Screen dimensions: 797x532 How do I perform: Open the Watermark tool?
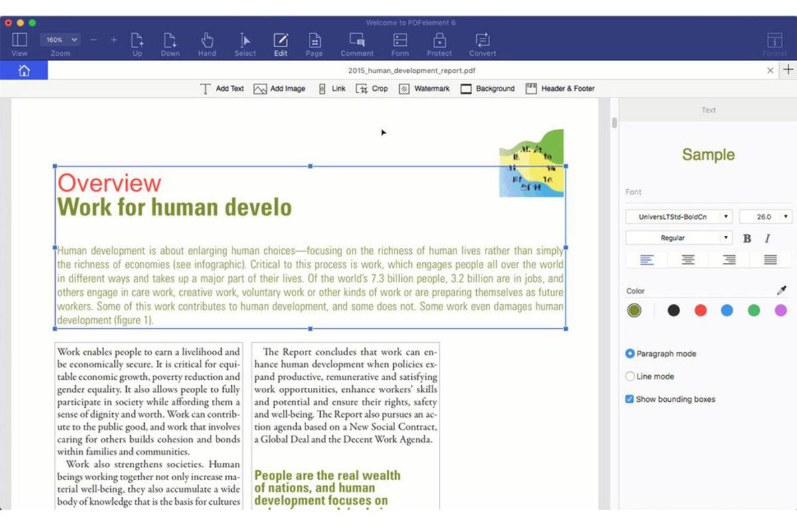coord(424,88)
